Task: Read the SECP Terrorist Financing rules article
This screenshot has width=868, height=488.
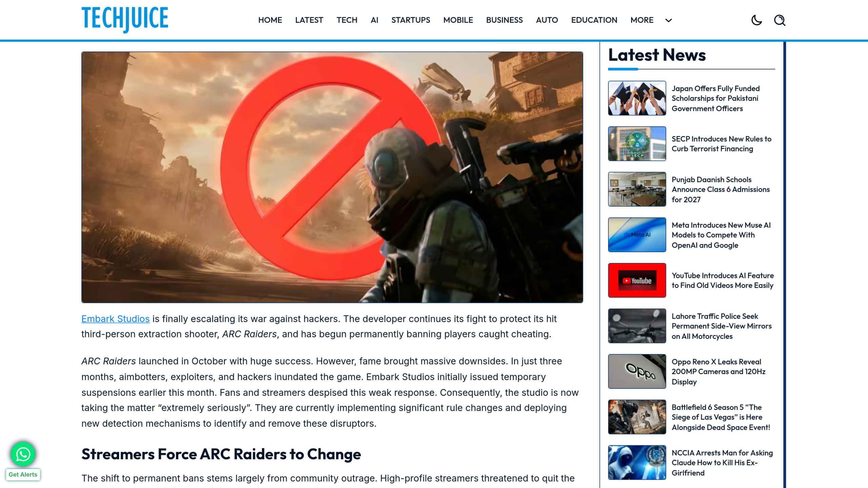Action: (722, 144)
